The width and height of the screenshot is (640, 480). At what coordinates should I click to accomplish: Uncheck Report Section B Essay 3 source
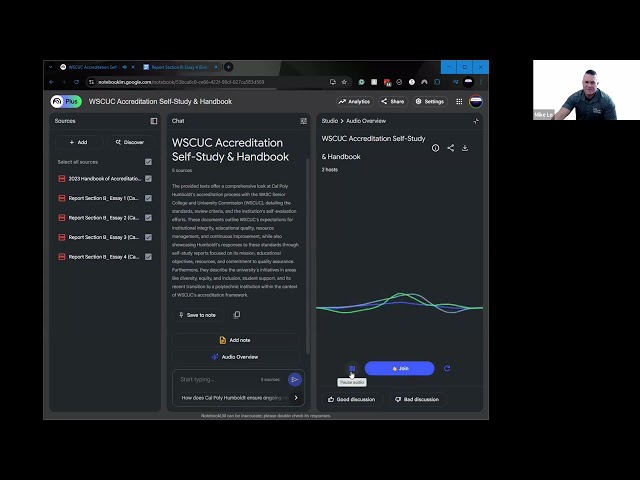148,237
